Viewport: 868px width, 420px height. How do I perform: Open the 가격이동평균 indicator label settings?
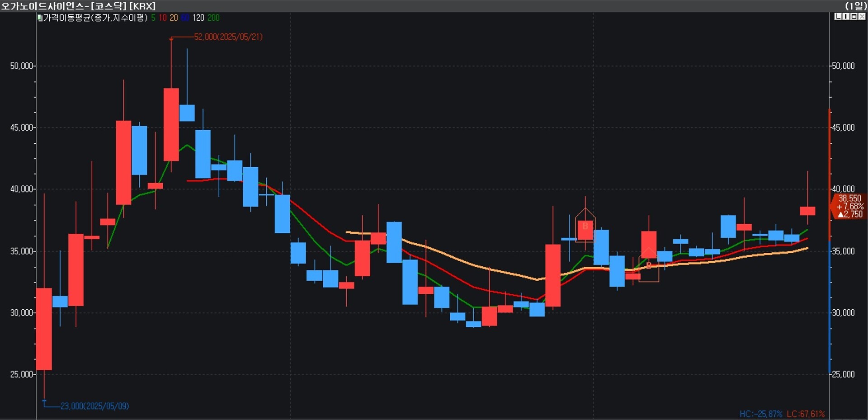(x=95, y=18)
